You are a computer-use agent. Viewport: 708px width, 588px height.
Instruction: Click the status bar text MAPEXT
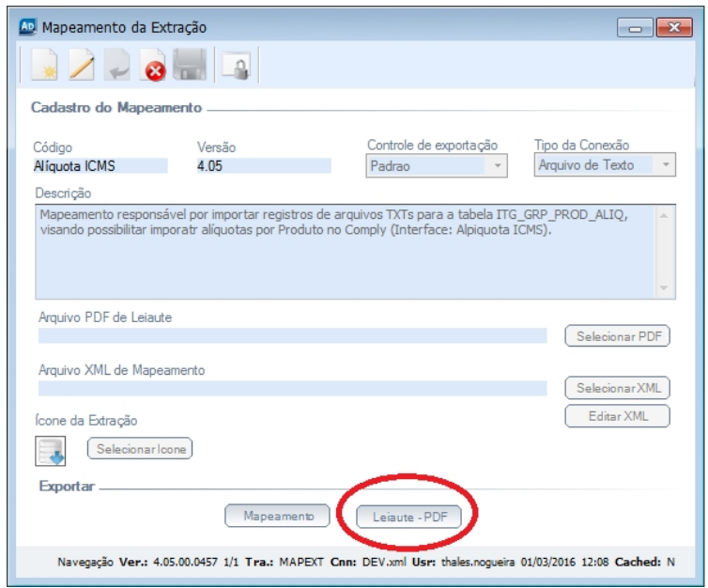(x=301, y=563)
